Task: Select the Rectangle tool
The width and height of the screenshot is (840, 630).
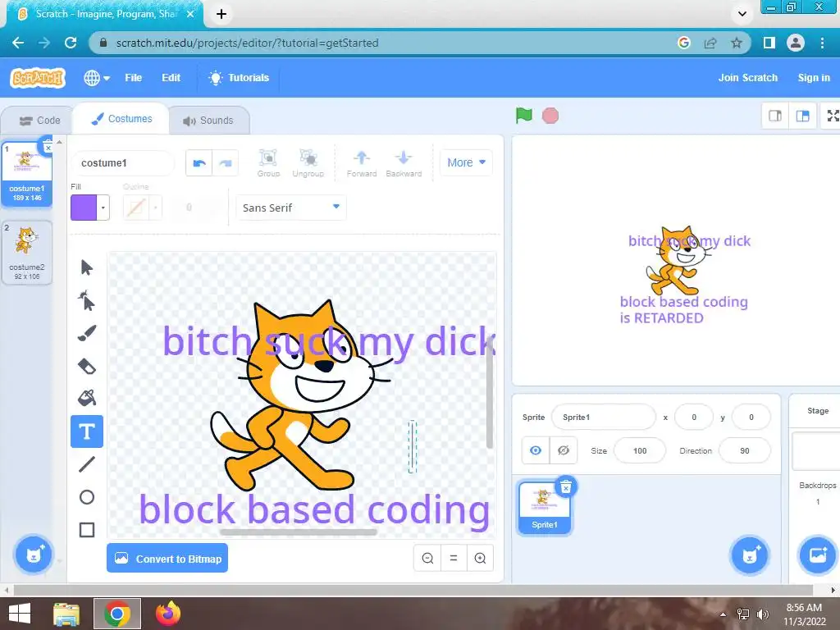Action: [x=87, y=530]
